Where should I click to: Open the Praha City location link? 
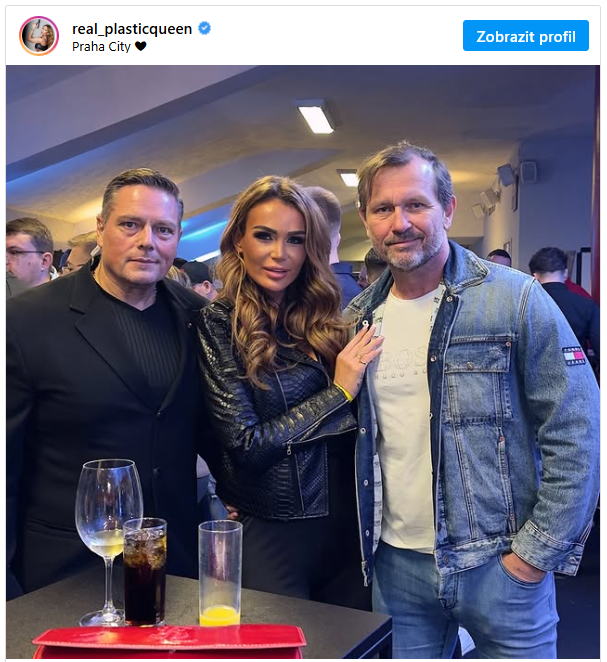tap(101, 46)
